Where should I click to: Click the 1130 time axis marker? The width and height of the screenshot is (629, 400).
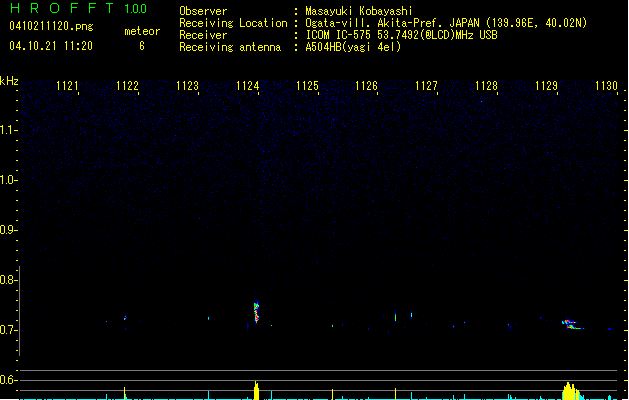pos(606,86)
